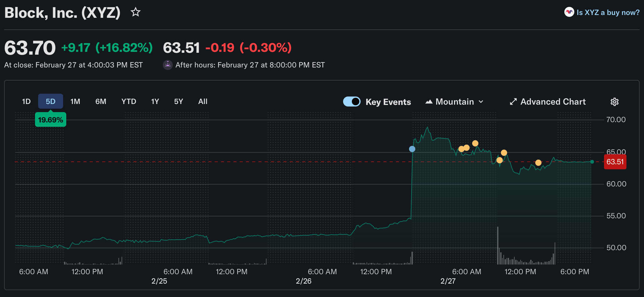
Task: Click the Advanced Chart expand arrows icon
Action: point(513,102)
